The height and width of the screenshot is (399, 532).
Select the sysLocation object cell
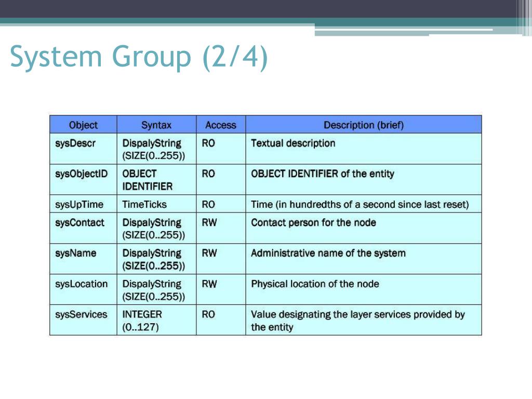point(83,289)
